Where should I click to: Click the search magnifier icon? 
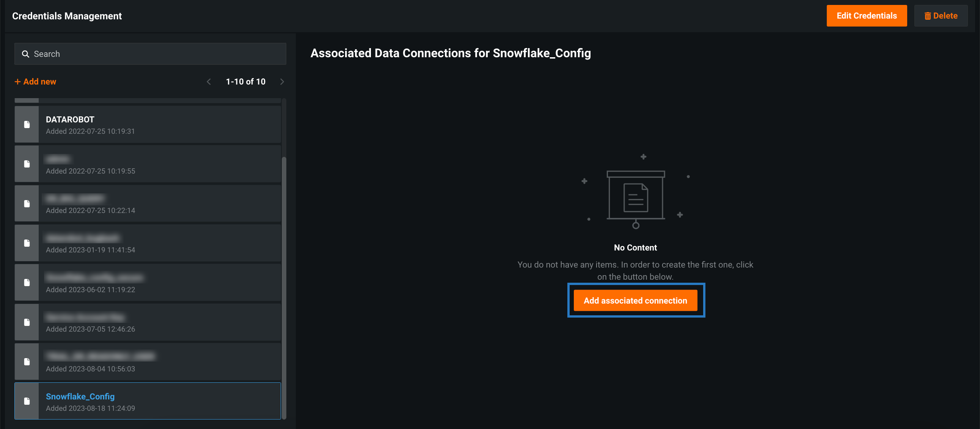25,54
